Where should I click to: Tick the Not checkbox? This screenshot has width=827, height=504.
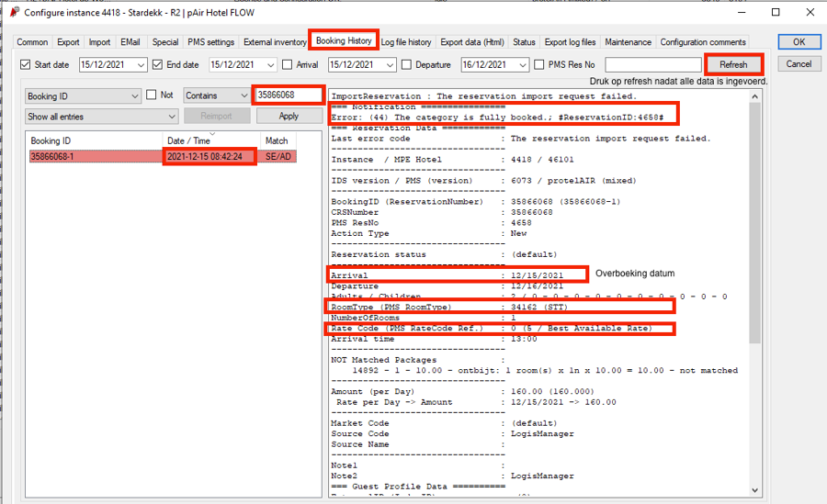coord(152,95)
